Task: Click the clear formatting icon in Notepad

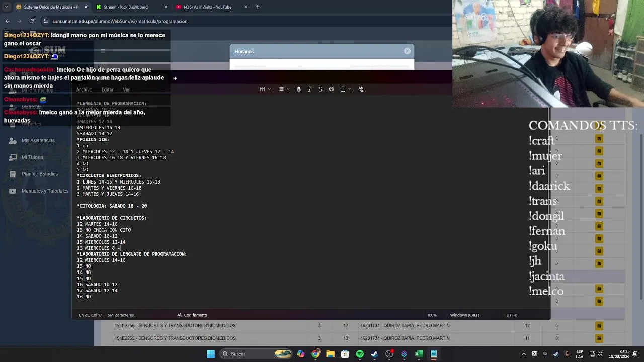Action: (x=361, y=89)
